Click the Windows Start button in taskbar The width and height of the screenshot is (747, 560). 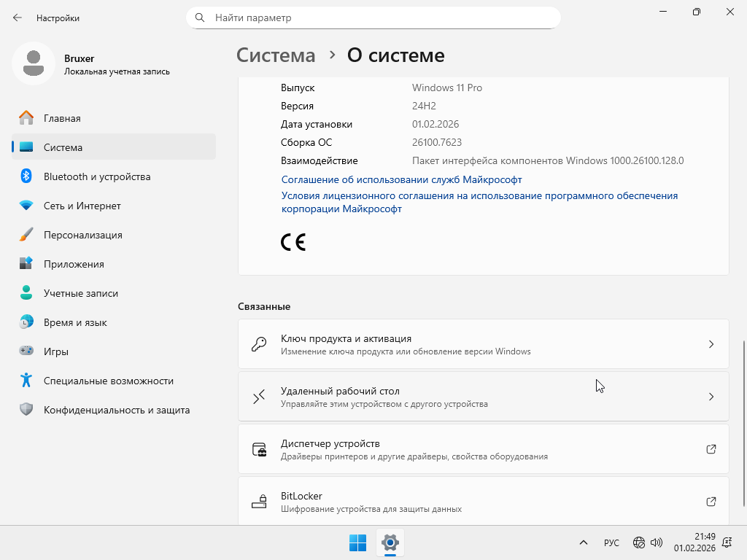[x=357, y=542]
